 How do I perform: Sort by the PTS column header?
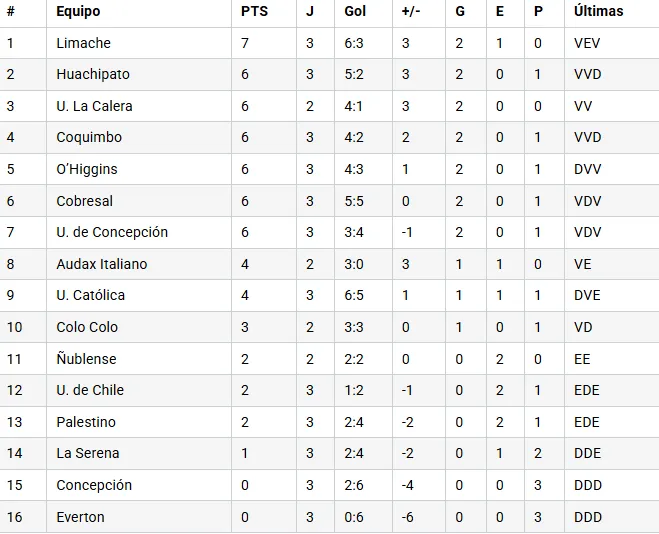coord(254,11)
